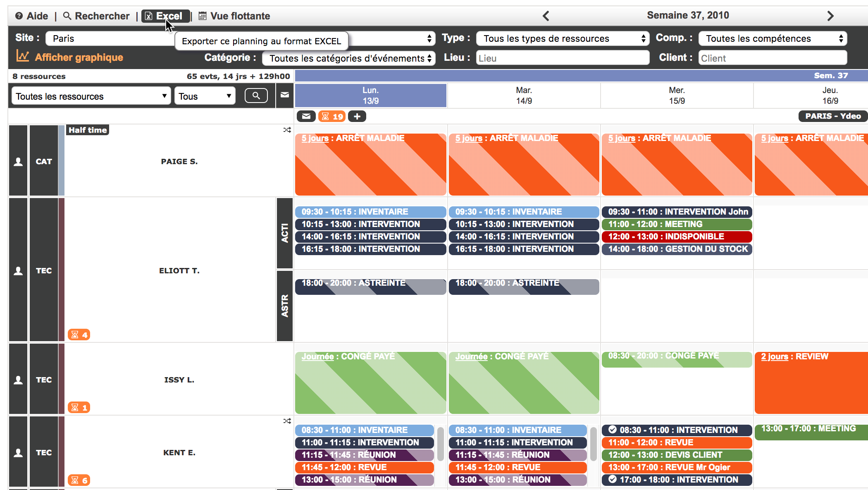Viewport: 868px width, 490px height.
Task: Click the next week arrow
Action: point(830,16)
